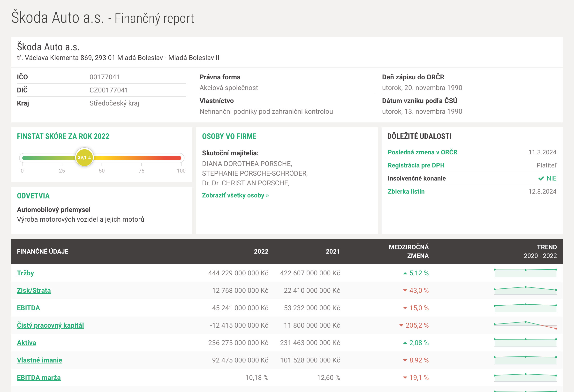
Task: Click the EBITDA marža trend sparkline
Action: [x=525, y=377]
